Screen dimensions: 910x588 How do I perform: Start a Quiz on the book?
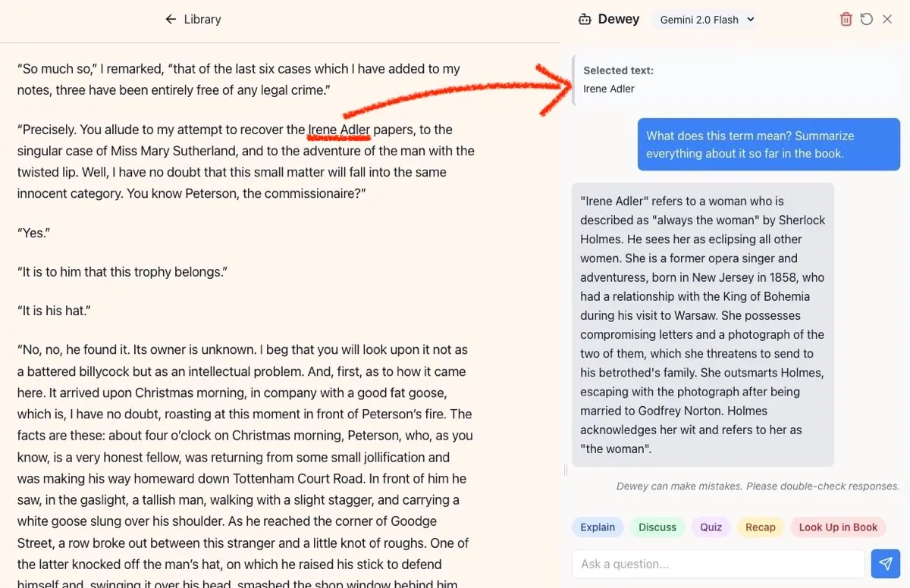click(711, 527)
